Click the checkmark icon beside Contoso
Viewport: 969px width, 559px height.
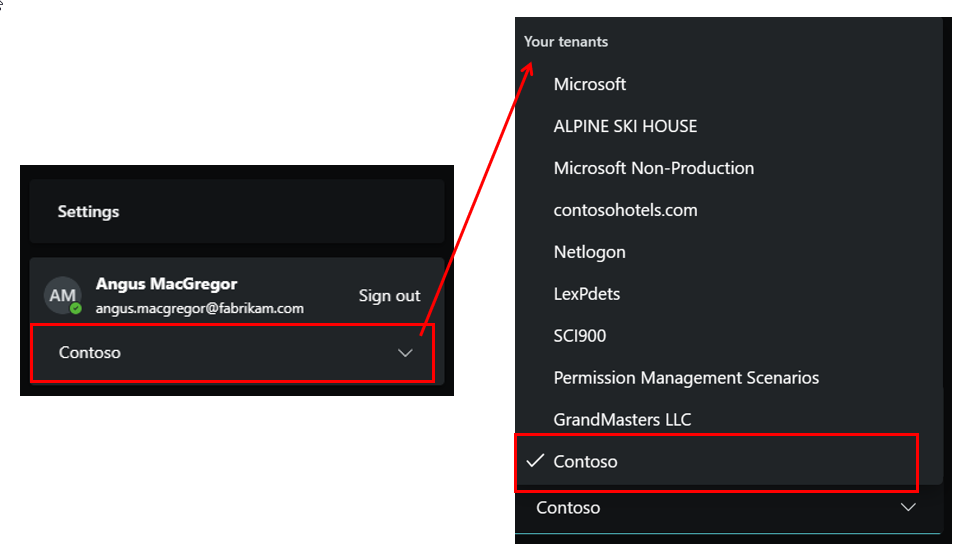[535, 461]
